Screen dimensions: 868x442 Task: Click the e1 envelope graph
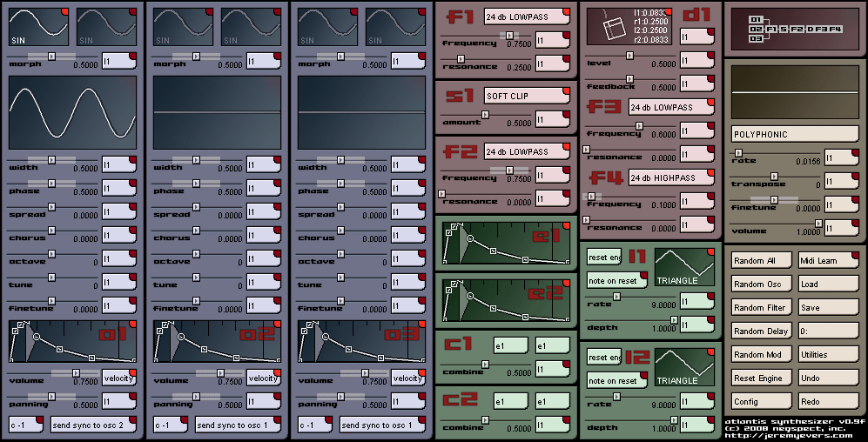pos(506,242)
